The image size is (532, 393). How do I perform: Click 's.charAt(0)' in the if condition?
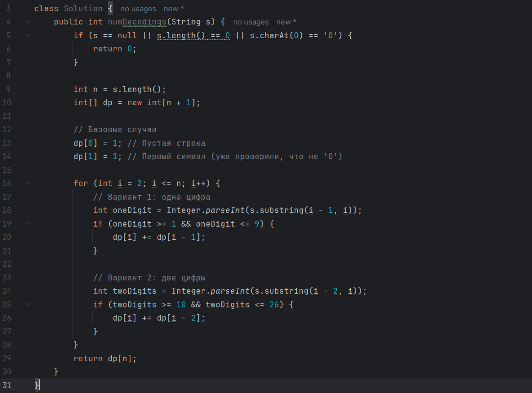pos(276,35)
